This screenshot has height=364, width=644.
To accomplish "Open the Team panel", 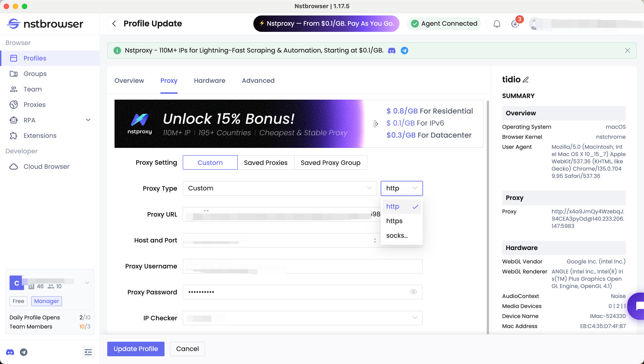I will click(x=32, y=89).
